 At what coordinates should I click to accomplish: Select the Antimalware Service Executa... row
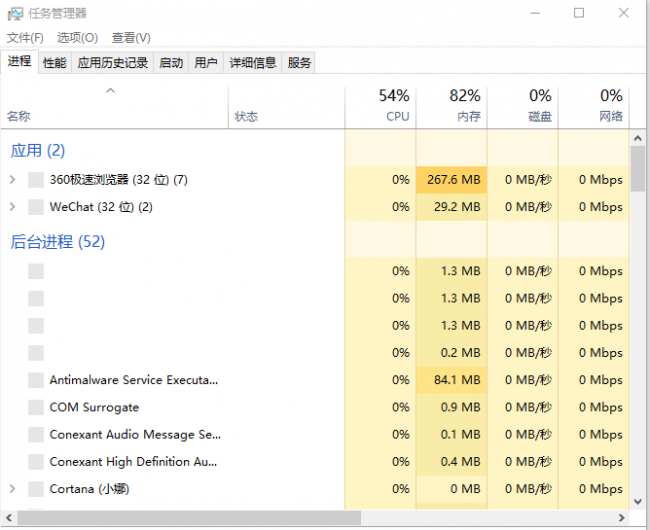click(x=315, y=380)
